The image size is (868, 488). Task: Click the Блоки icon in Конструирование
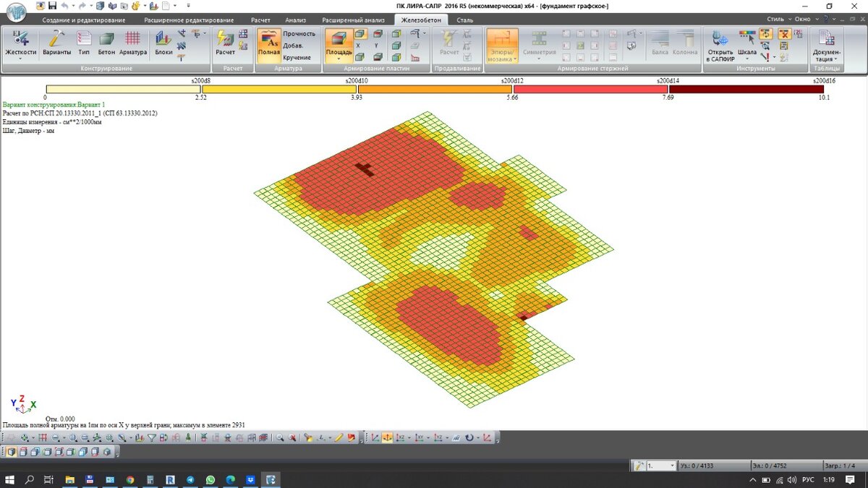pyautogui.click(x=163, y=43)
